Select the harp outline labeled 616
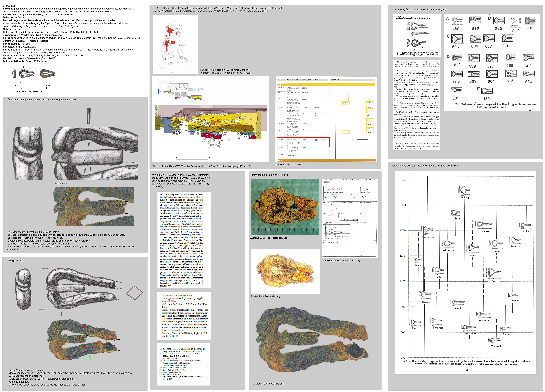Image resolution: width=545 pixels, height=392 pixels. [511, 73]
